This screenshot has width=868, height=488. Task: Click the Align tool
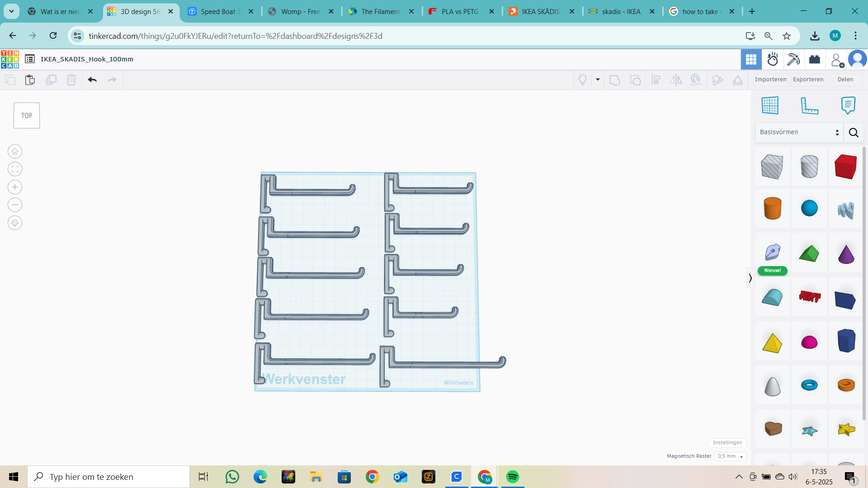656,80
